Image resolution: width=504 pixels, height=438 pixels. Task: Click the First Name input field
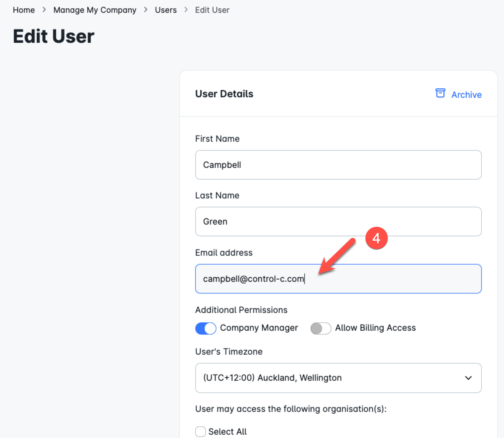338,165
